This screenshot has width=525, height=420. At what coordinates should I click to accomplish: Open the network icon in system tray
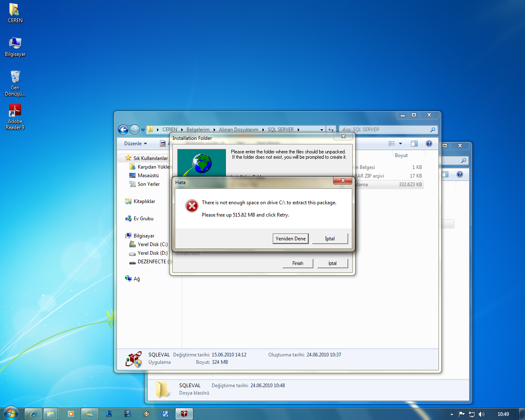click(x=472, y=414)
